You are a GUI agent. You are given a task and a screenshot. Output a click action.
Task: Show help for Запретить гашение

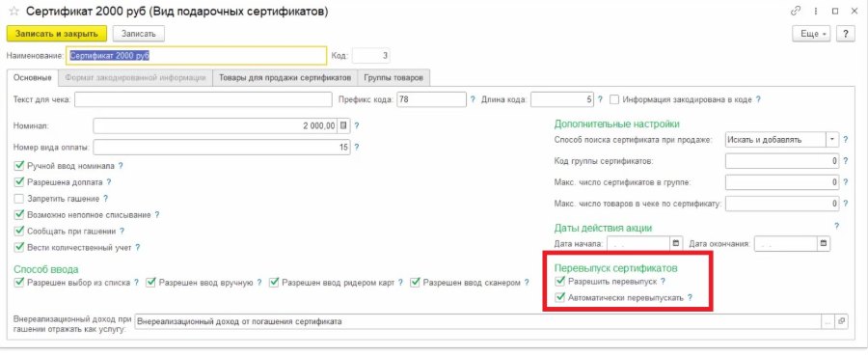[105, 198]
